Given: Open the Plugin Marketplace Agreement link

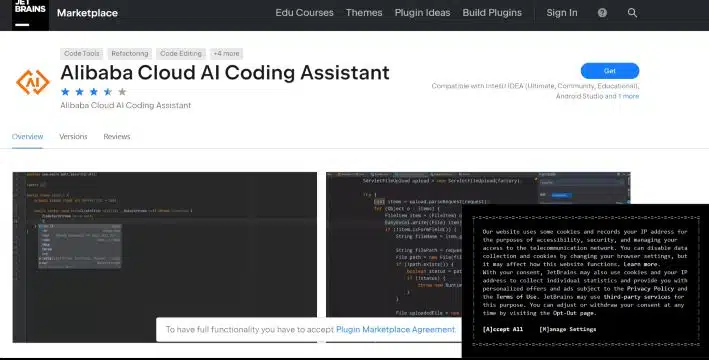Looking at the screenshot, I should [396, 329].
